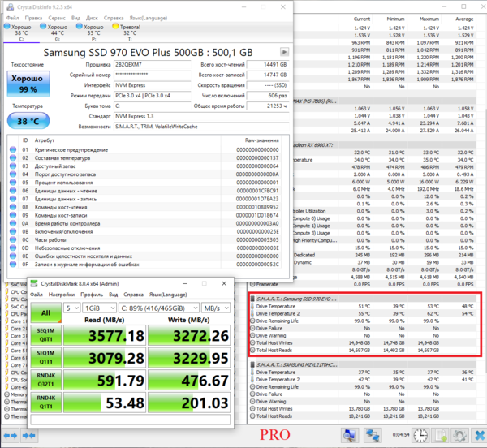Click HWiNFO timer value 0:04:54
This screenshot has height=448, width=487.
[401, 435]
